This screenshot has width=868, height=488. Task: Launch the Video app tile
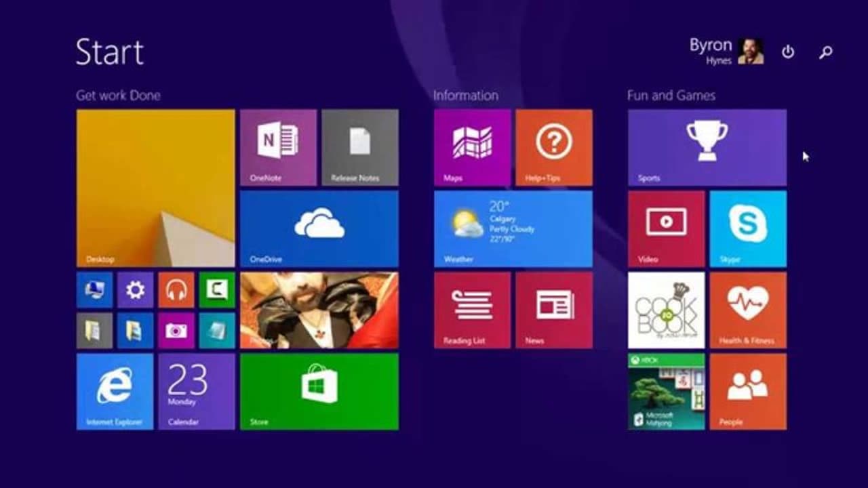666,228
